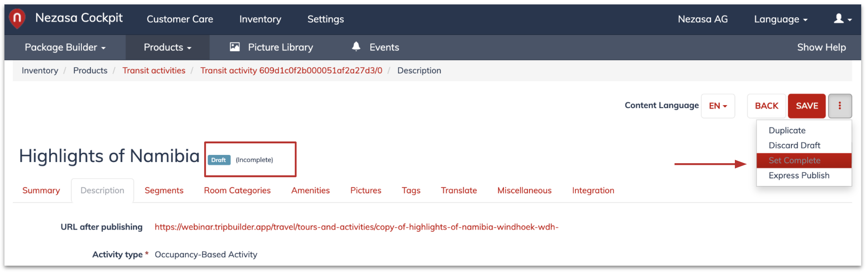
Task: Go to Transit activities breadcrumb link
Action: tap(154, 71)
